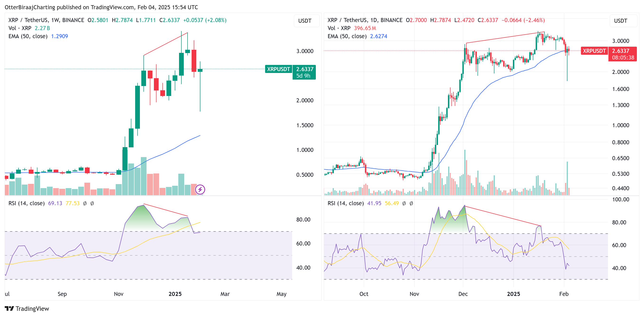Screen dimensions: 644x317
Task: Click 1.5000 on weekly price scale
Action: point(305,125)
